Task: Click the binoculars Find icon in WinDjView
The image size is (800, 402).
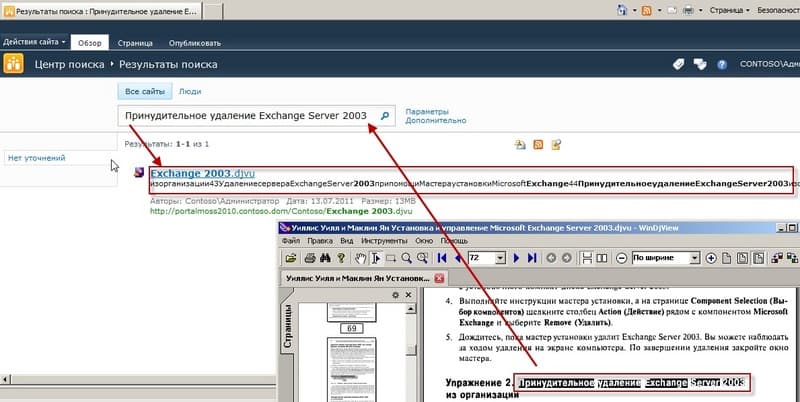Action: [325, 258]
